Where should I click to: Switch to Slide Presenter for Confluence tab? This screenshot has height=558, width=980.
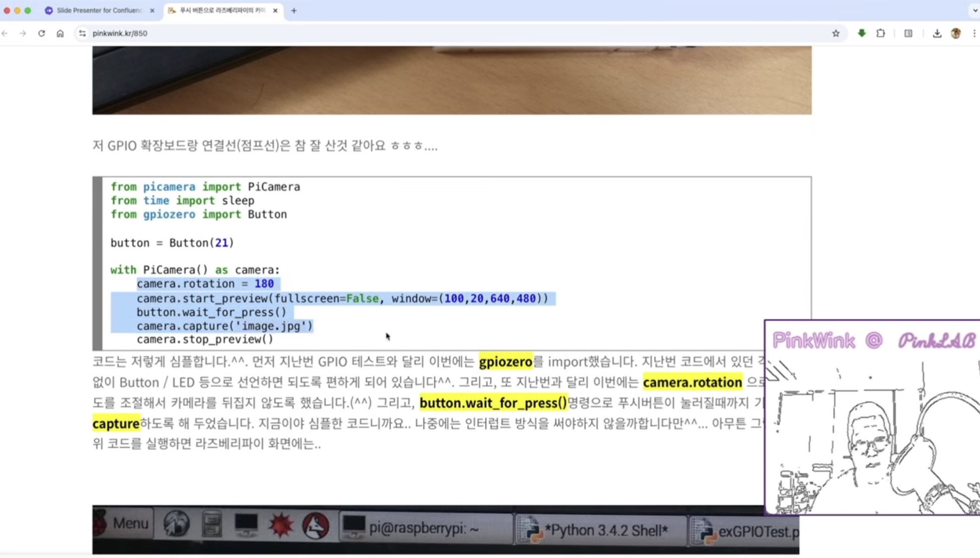pos(98,10)
